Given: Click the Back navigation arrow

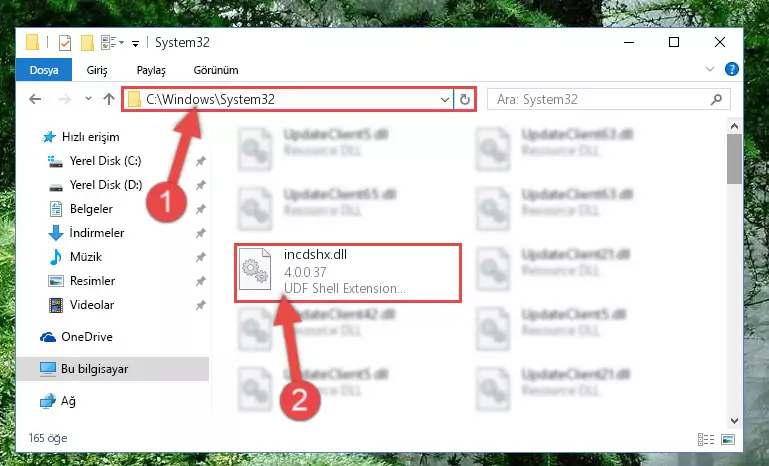Looking at the screenshot, I should 35,99.
